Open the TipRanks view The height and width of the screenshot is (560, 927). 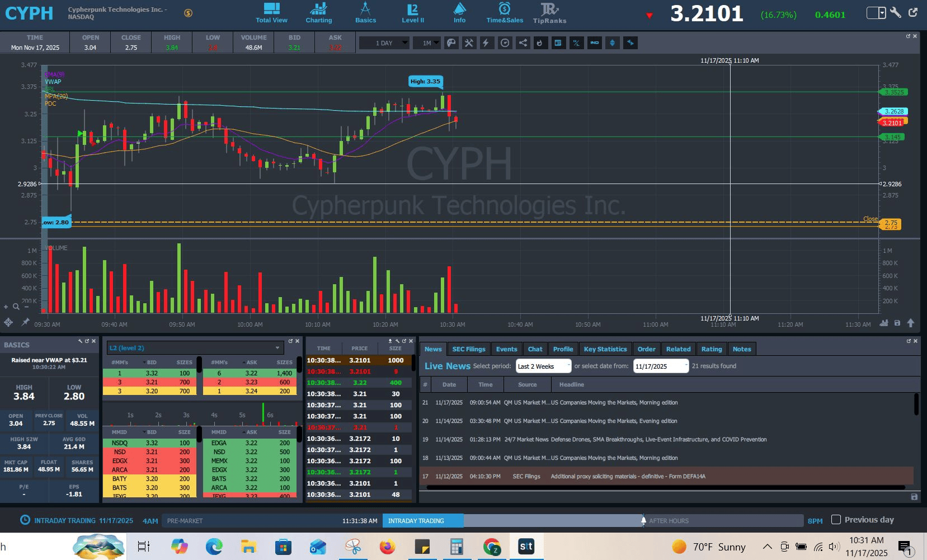click(549, 13)
